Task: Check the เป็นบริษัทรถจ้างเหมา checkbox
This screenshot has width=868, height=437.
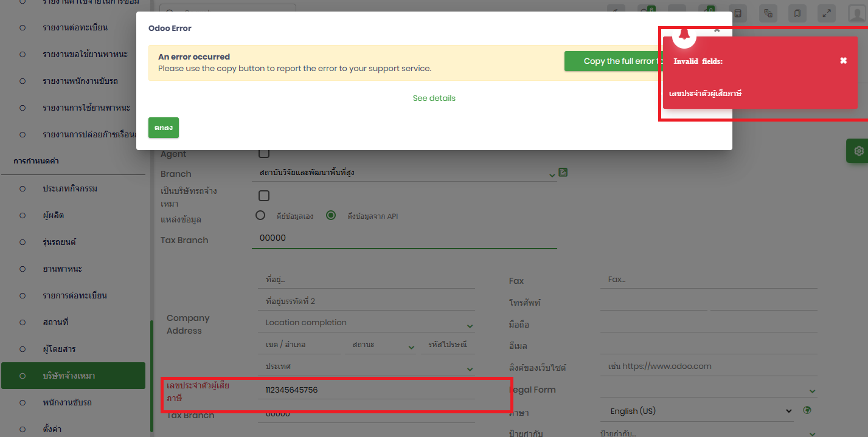Action: (x=264, y=196)
